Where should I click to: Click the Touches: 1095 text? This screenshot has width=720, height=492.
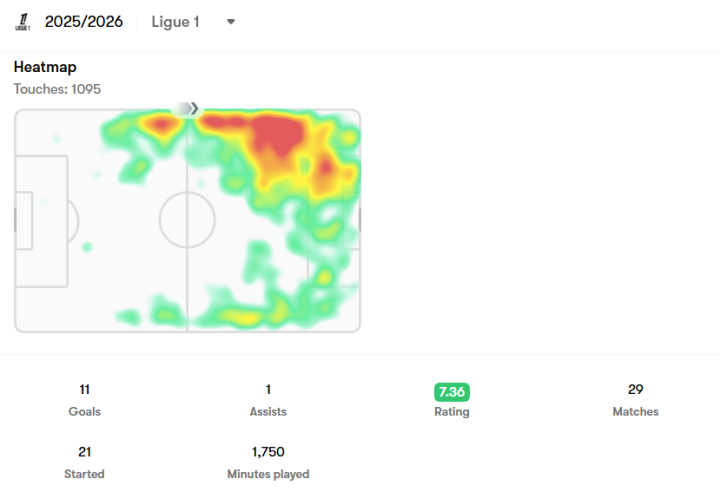(x=57, y=89)
